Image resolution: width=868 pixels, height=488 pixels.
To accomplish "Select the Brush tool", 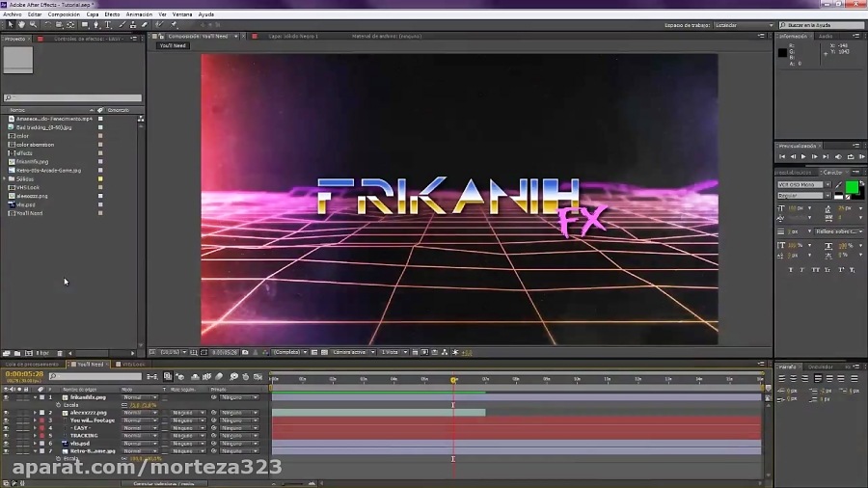I will pyautogui.click(x=122, y=25).
